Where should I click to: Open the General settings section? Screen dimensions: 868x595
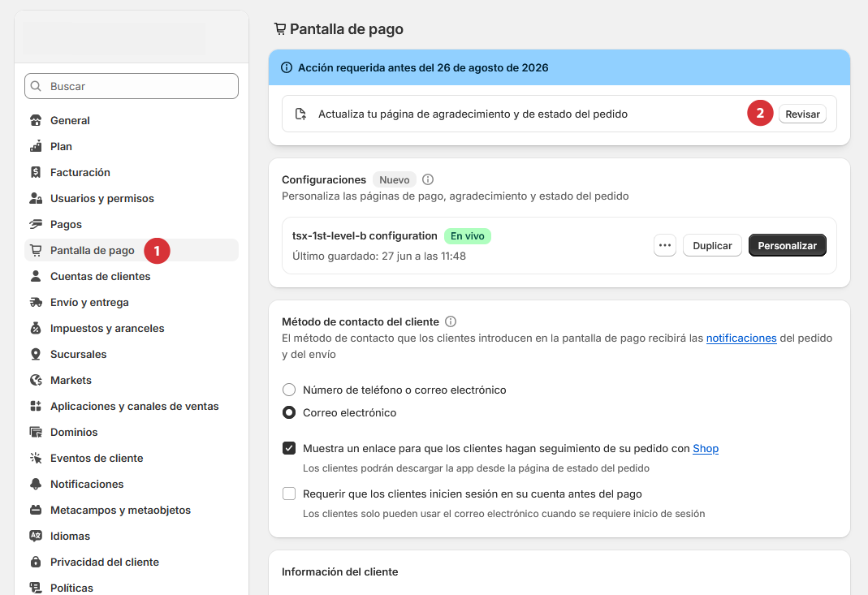click(70, 120)
